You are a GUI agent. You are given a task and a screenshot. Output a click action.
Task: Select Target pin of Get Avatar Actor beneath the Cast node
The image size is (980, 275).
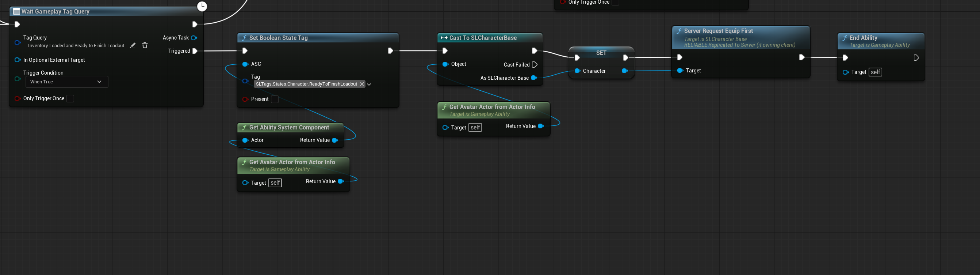(x=445, y=128)
